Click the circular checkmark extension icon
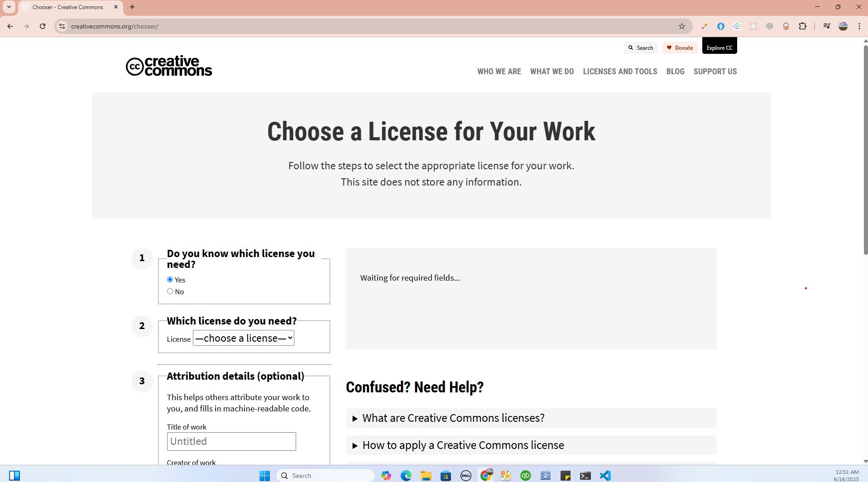 point(737,26)
